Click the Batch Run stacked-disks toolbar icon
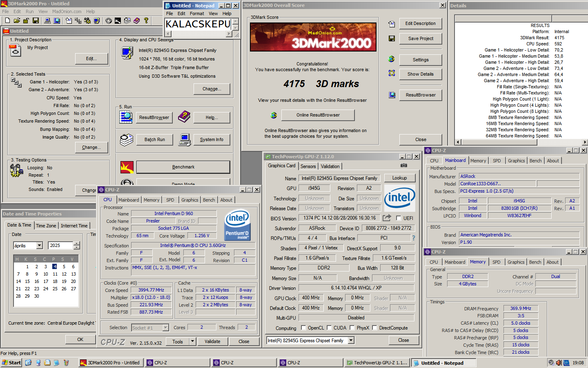 127,20
